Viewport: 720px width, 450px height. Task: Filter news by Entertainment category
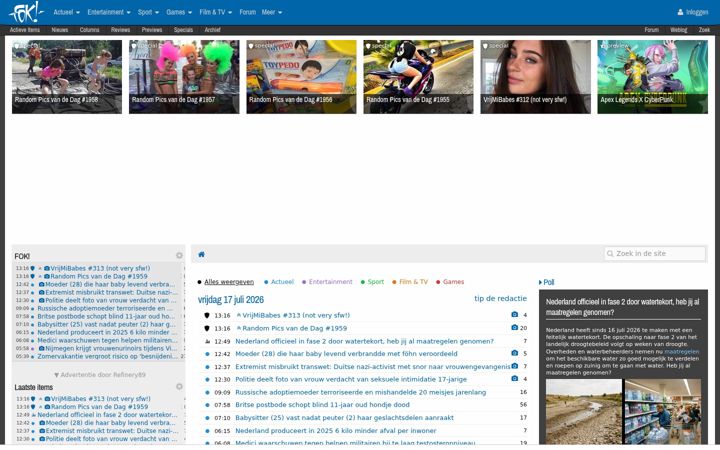pyautogui.click(x=330, y=282)
